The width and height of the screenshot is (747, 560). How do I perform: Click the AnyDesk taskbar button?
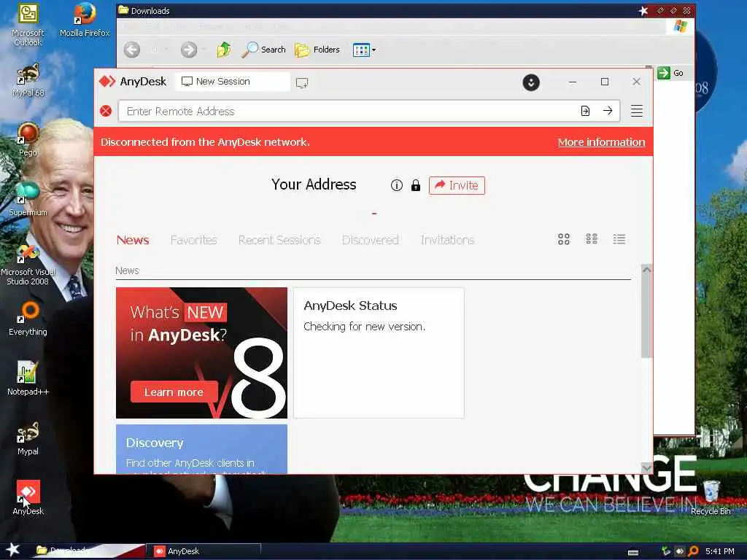coord(205,551)
